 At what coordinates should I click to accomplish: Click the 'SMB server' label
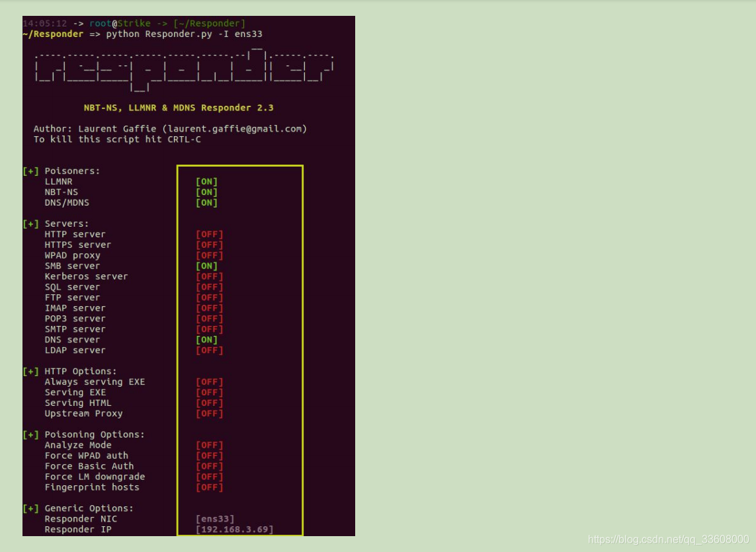72,266
